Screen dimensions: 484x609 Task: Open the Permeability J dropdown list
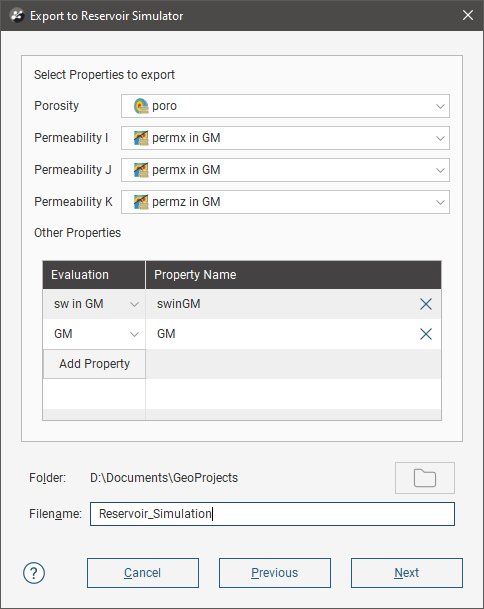(285, 170)
